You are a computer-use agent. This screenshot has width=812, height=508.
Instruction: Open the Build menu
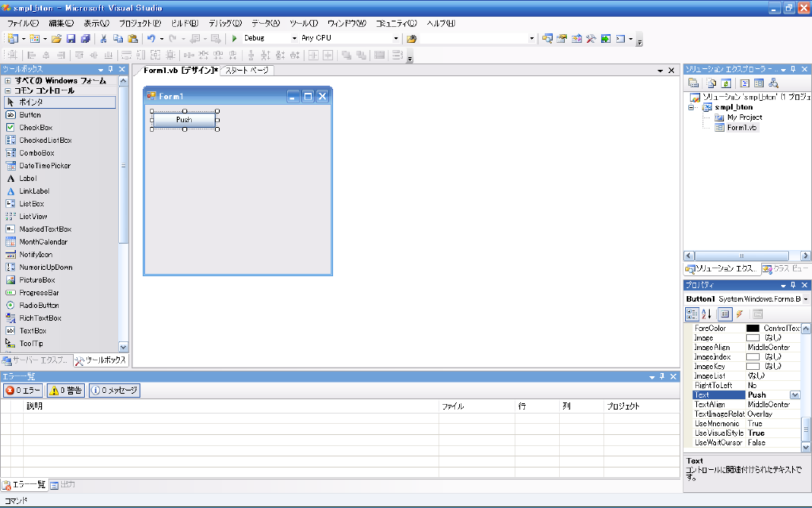point(185,23)
